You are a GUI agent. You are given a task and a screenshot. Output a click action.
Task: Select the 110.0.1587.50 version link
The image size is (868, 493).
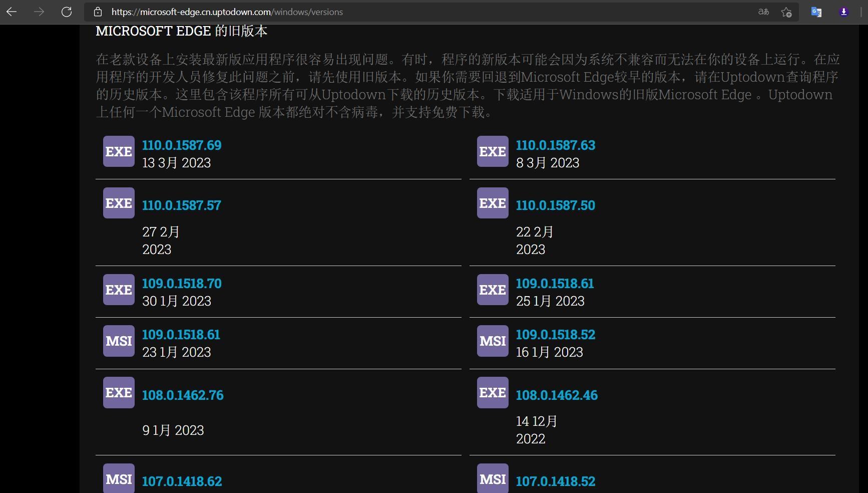tap(555, 205)
